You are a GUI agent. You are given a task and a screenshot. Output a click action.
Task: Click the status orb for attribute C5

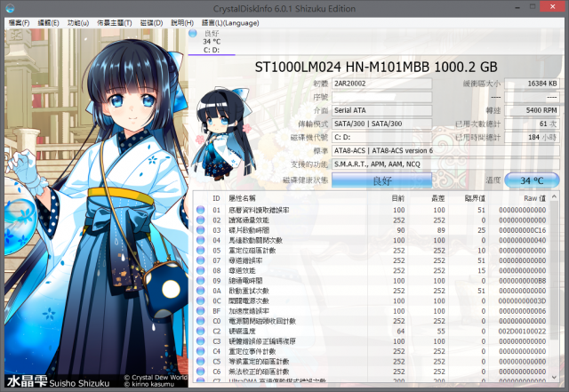point(200,361)
